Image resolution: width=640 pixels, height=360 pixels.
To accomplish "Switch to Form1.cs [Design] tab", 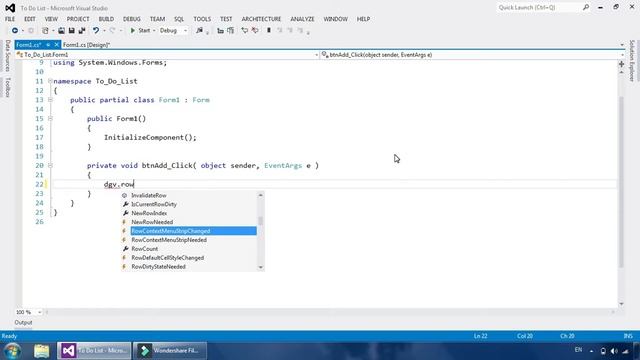I will point(87,45).
